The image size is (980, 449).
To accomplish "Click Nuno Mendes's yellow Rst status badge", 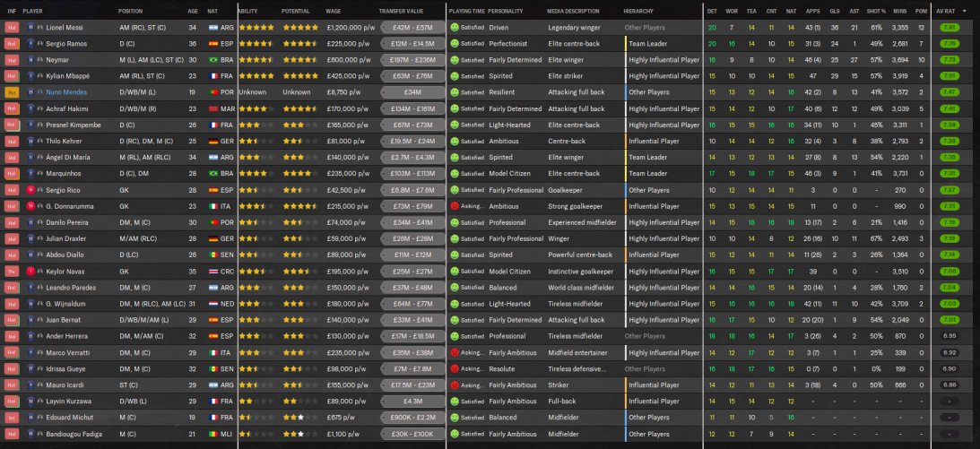I will coord(12,92).
